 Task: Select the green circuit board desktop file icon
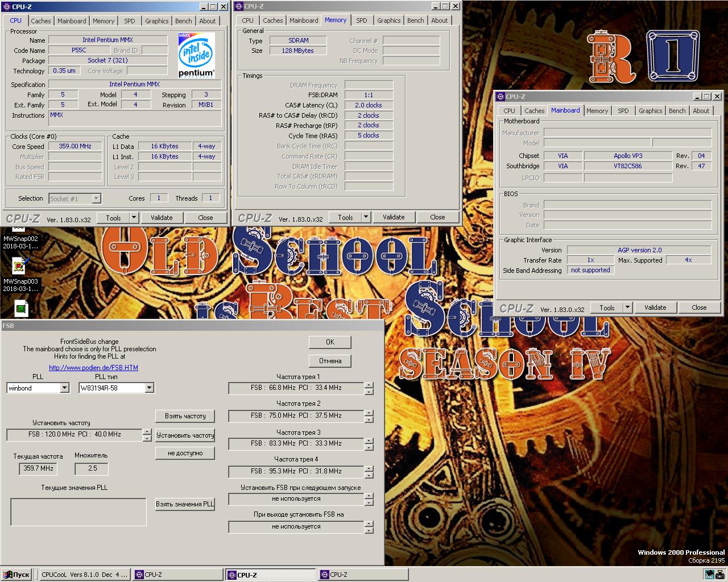pos(21,308)
